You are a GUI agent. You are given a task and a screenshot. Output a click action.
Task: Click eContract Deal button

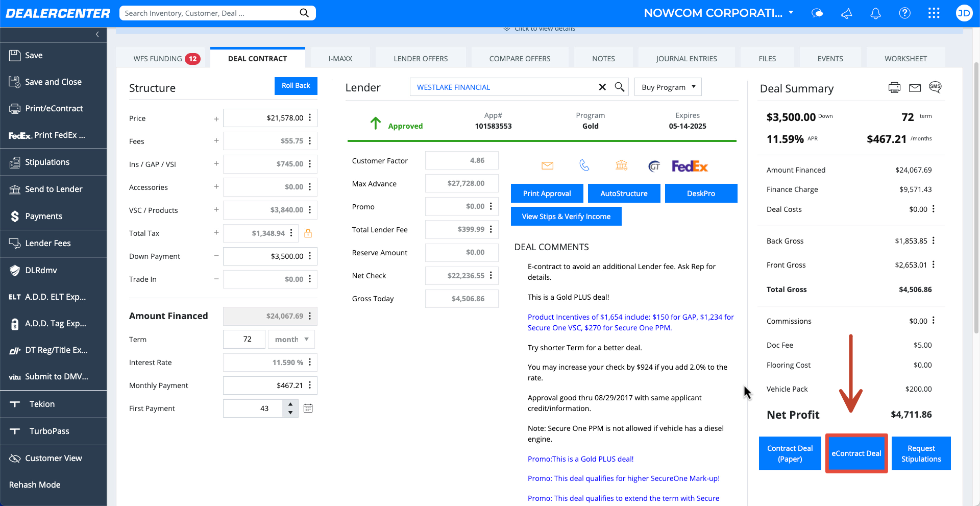pyautogui.click(x=856, y=453)
